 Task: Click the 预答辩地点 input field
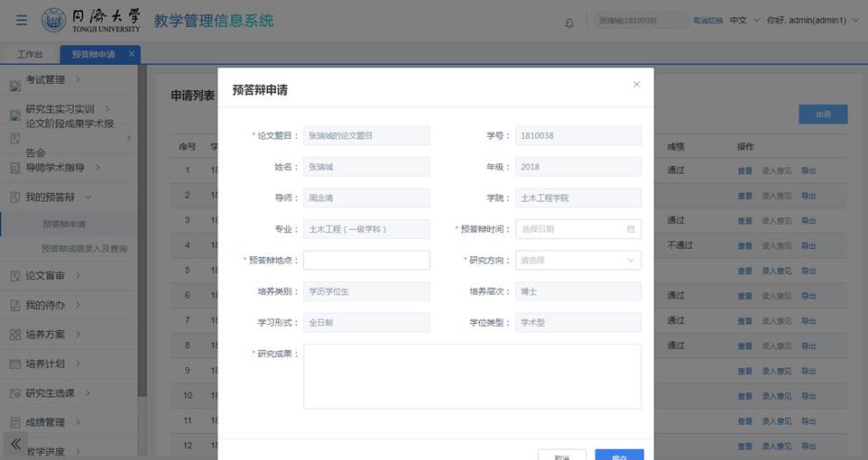tap(366, 261)
